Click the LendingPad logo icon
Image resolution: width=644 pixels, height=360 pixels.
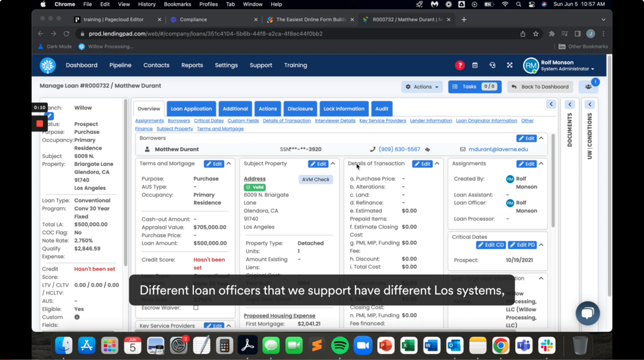point(48,65)
